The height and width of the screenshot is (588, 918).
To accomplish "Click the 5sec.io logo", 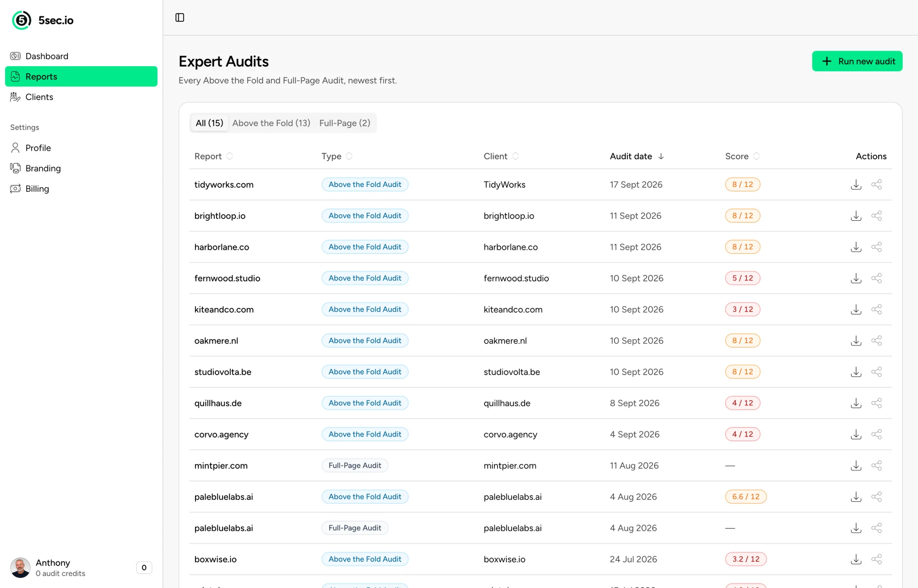I will tap(42, 20).
